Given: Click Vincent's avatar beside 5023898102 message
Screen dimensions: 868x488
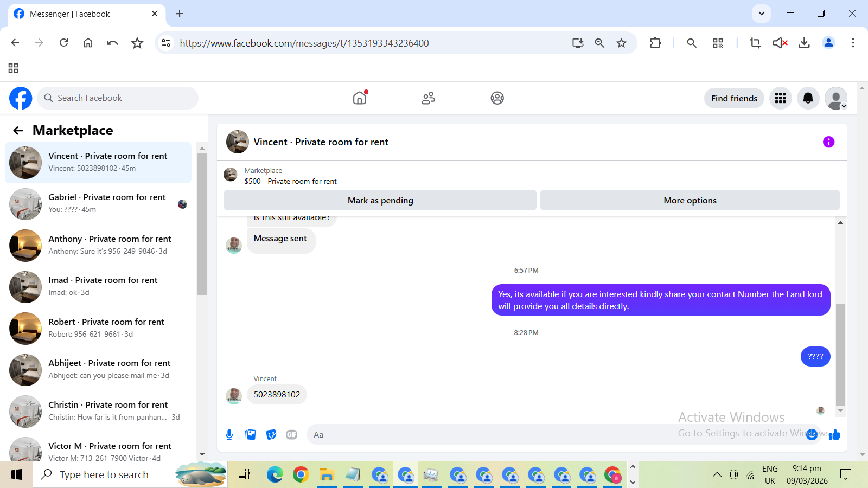Looking at the screenshot, I should [234, 396].
